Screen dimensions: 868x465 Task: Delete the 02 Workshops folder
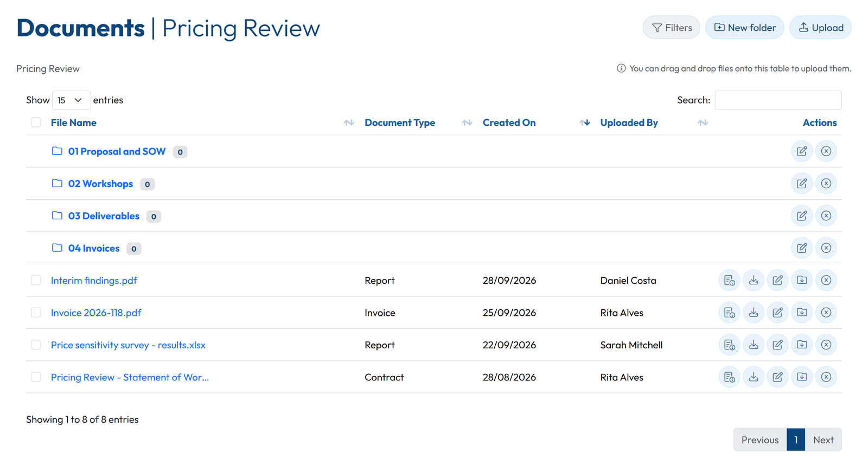[826, 183]
